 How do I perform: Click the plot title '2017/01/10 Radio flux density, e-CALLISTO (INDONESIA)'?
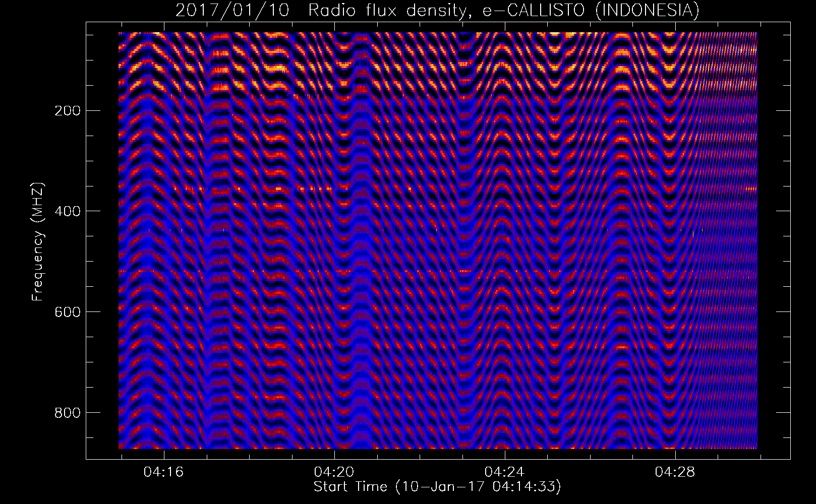click(x=437, y=10)
